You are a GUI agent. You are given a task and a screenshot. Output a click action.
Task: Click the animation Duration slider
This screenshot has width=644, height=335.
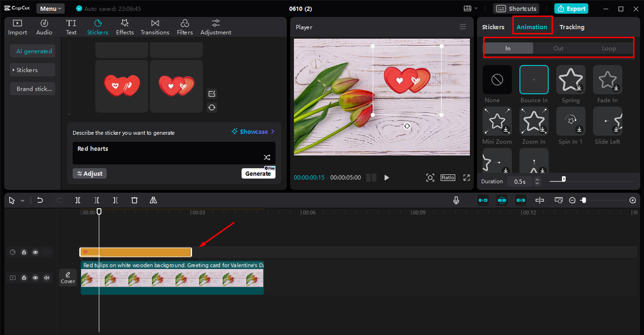tap(592, 179)
